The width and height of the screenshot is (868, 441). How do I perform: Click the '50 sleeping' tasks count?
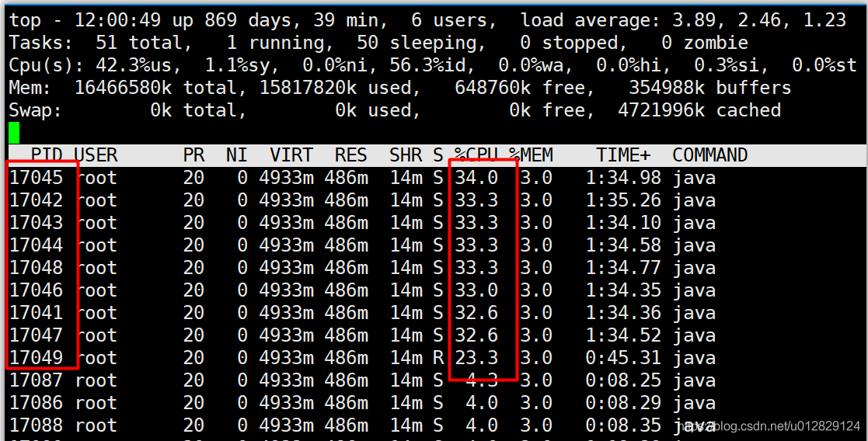[x=417, y=43]
